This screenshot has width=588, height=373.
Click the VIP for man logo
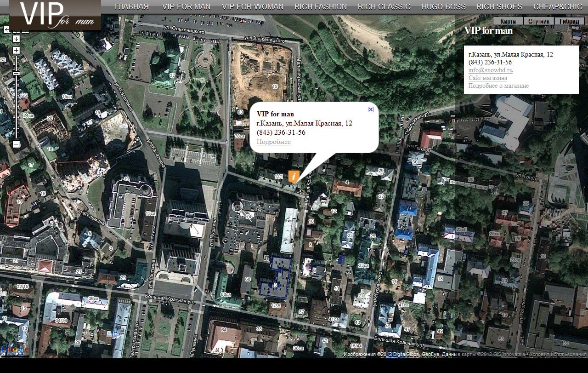point(55,15)
